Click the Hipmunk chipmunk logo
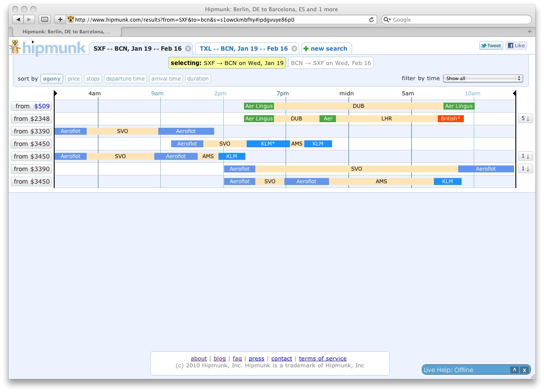This screenshot has width=544, height=392. [16, 47]
